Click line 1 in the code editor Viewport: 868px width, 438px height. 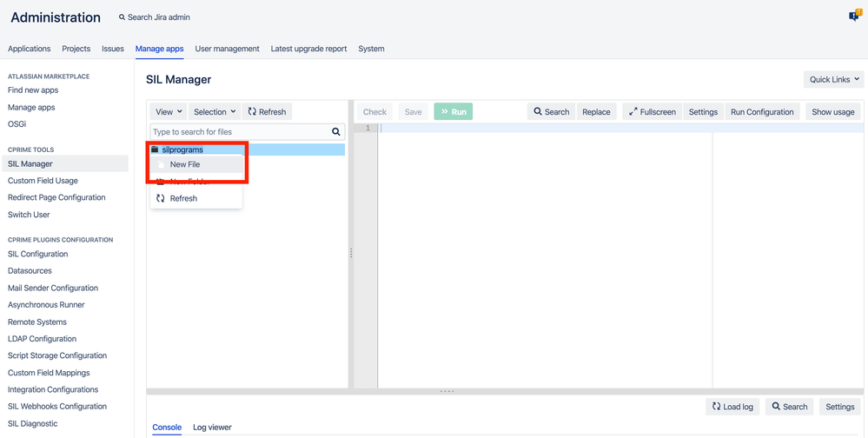click(x=620, y=128)
